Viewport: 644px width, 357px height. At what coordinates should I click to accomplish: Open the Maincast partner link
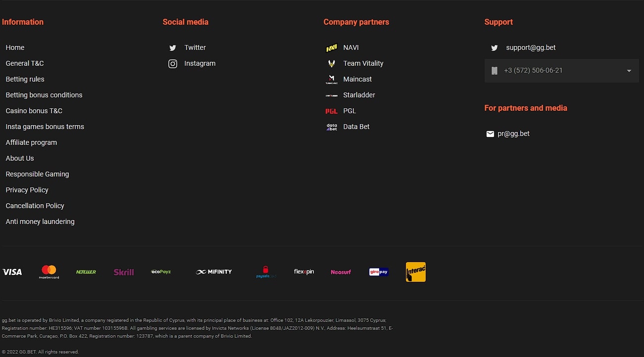pyautogui.click(x=357, y=80)
